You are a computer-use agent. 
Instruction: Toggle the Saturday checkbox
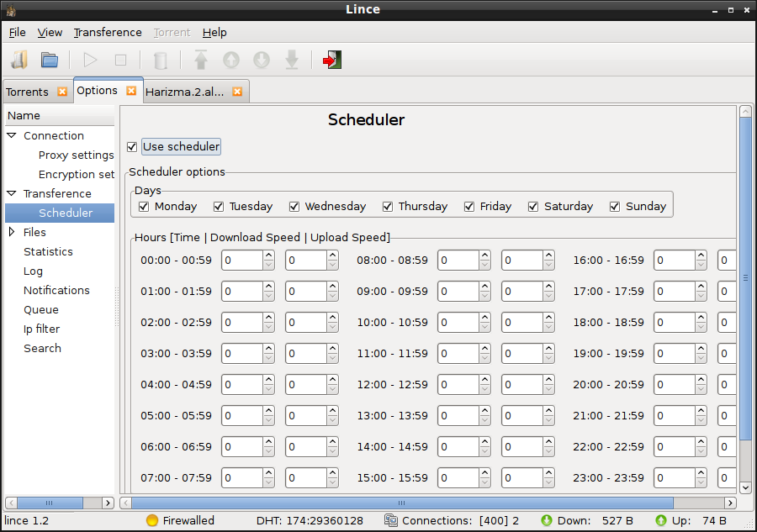coord(533,207)
